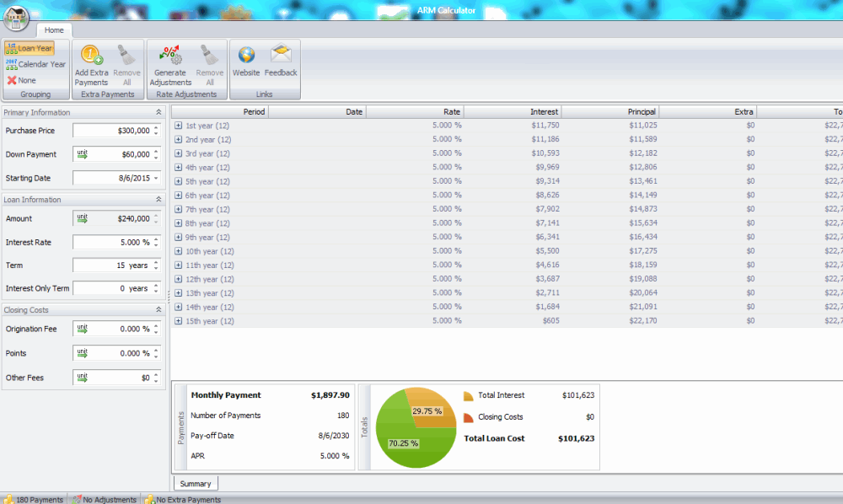Group payments by Loan Year
The width and height of the screenshot is (843, 504).
tap(30, 48)
